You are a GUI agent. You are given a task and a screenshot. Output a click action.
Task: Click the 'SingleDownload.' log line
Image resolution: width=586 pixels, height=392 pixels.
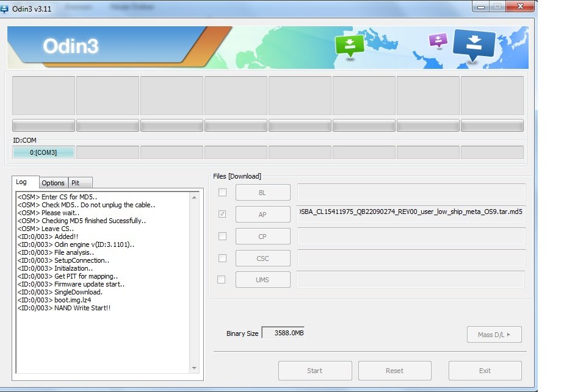[60, 292]
